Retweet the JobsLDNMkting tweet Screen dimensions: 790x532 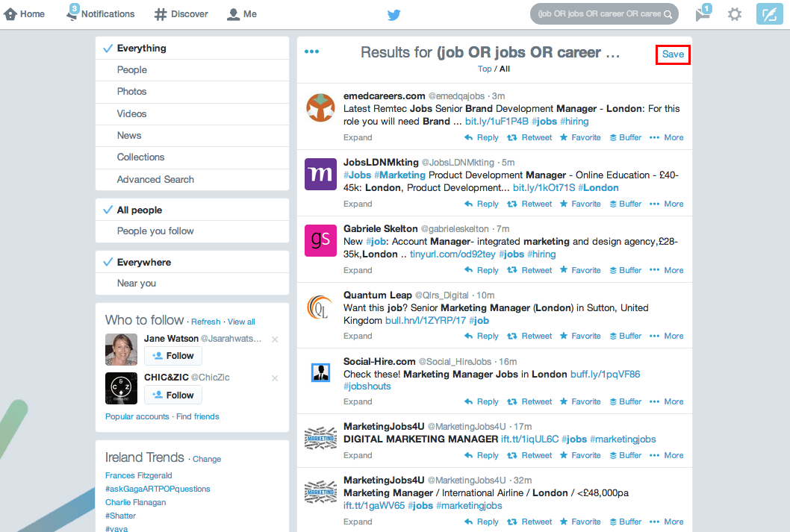click(529, 204)
